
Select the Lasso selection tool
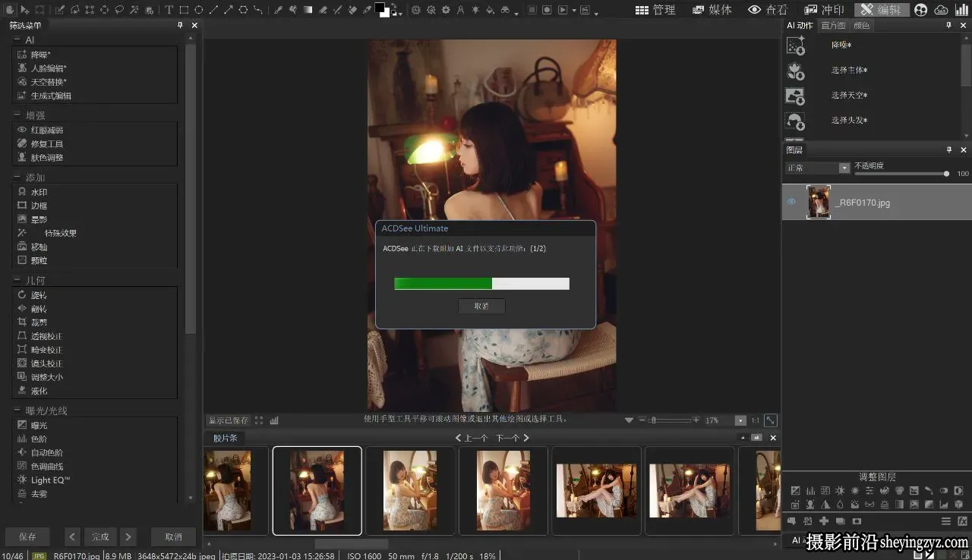(x=119, y=10)
